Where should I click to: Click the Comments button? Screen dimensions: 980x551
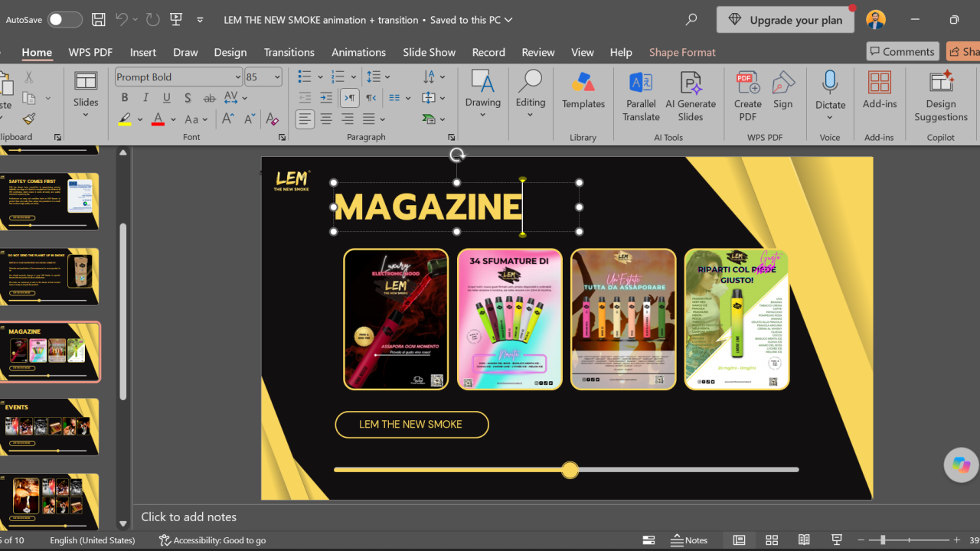(x=903, y=51)
